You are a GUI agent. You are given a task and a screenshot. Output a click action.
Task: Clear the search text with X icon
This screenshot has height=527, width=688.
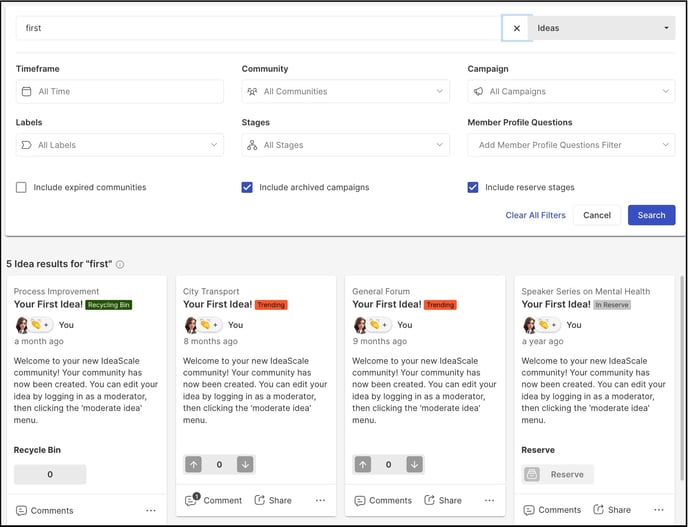coord(516,28)
